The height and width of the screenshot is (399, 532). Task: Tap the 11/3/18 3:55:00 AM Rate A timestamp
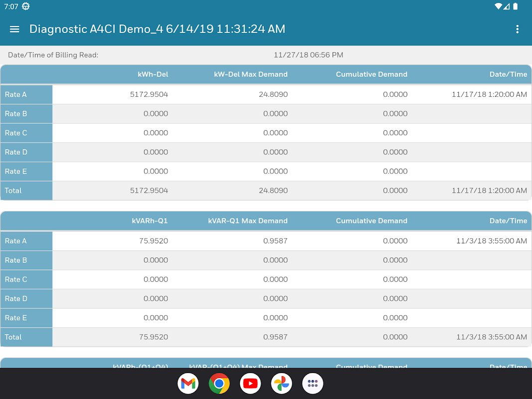click(492, 241)
